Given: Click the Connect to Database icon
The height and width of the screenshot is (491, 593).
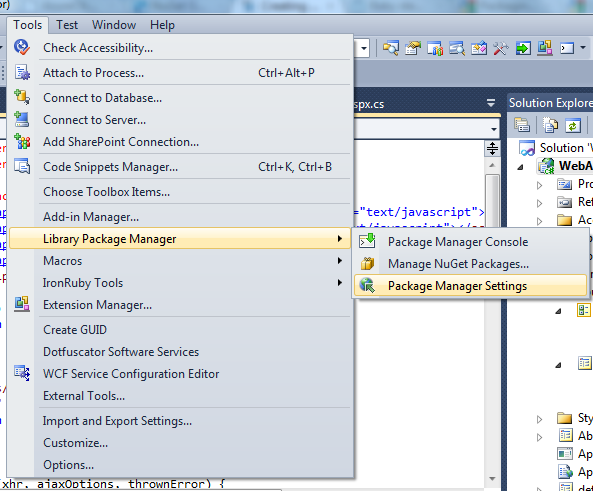Looking at the screenshot, I should coord(22,97).
